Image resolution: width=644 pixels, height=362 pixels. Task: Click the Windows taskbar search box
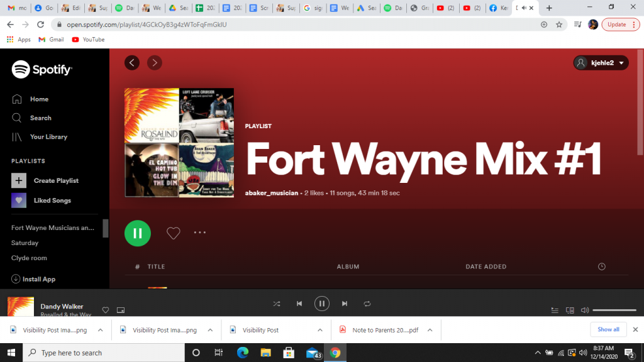tap(104, 353)
